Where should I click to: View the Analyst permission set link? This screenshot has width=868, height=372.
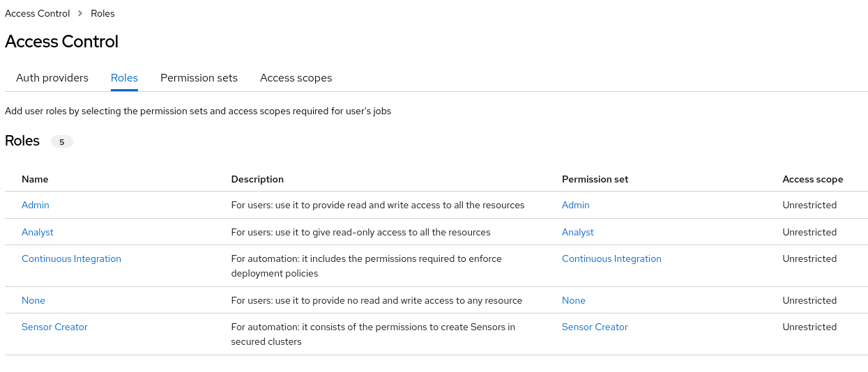(577, 232)
